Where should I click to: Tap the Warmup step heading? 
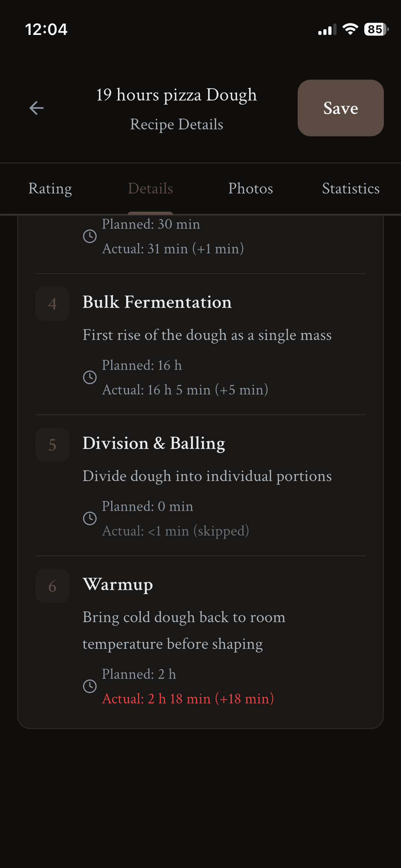[118, 584]
